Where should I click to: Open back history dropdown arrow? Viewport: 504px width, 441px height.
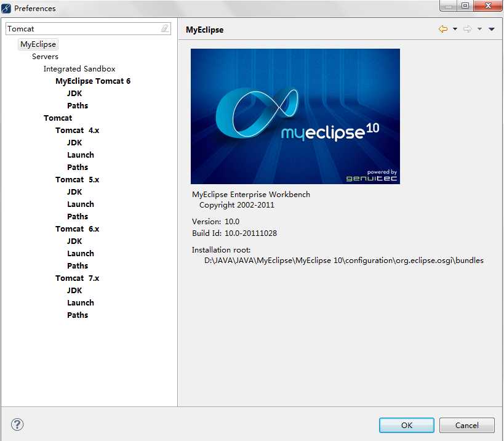[455, 30]
